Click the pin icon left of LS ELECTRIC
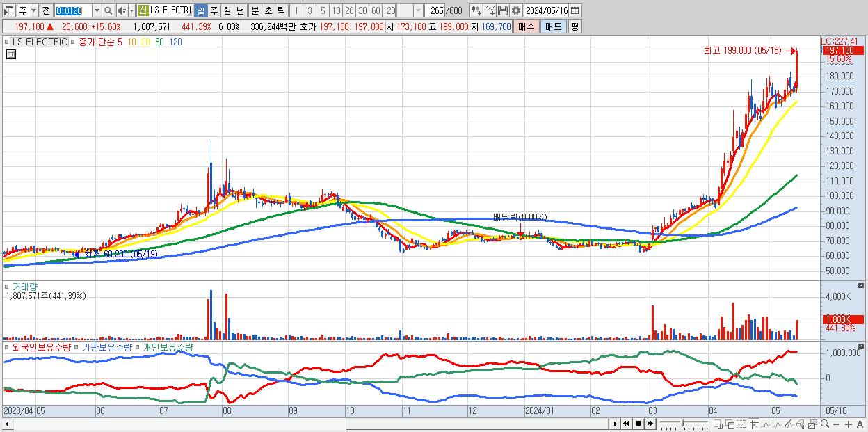The width and height of the screenshot is (868, 432). click(x=7, y=42)
